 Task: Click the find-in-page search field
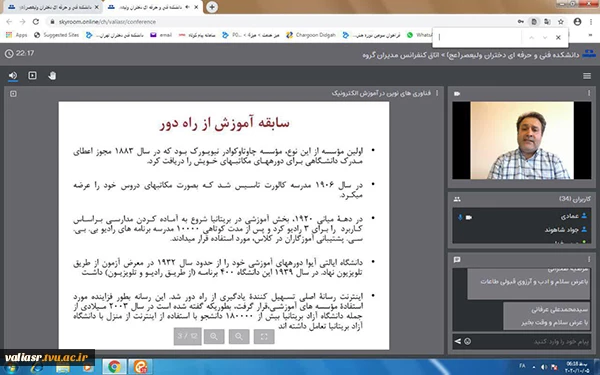click(x=478, y=37)
